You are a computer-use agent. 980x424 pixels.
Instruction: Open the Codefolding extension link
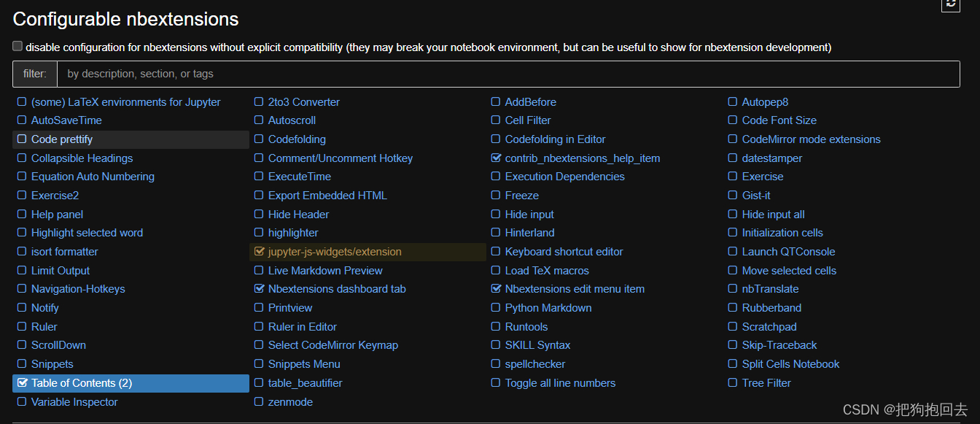[x=297, y=139]
